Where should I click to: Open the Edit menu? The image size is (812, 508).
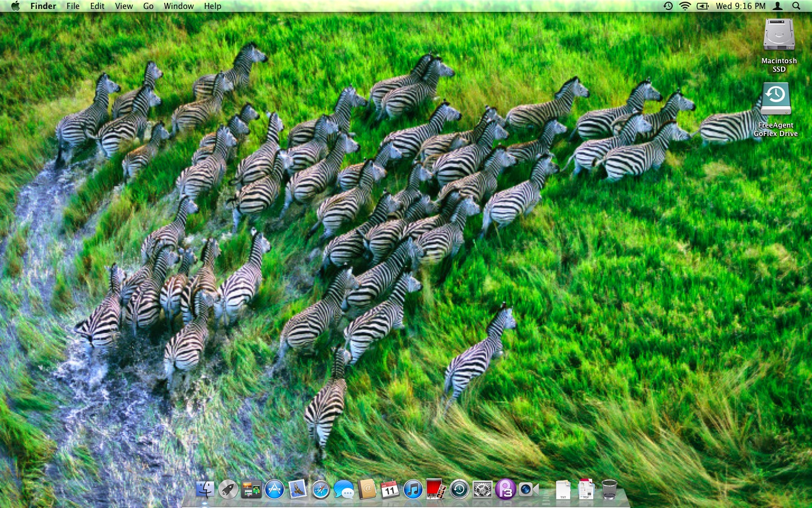click(x=97, y=6)
